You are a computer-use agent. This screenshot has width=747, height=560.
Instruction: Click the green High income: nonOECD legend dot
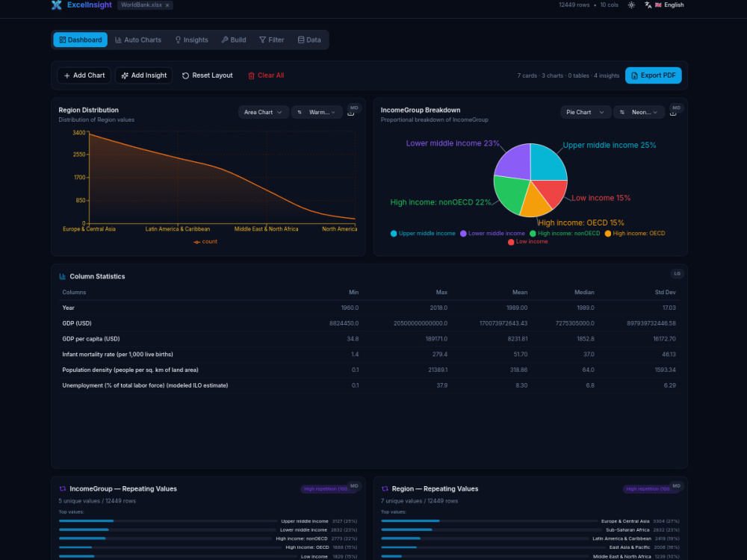(533, 233)
